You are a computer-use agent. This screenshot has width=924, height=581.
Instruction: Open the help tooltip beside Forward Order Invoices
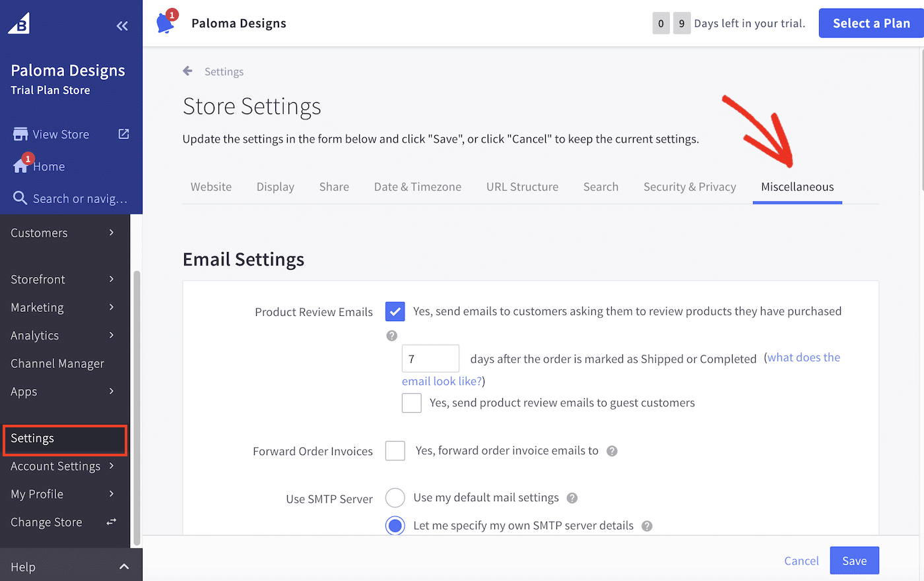tap(612, 451)
